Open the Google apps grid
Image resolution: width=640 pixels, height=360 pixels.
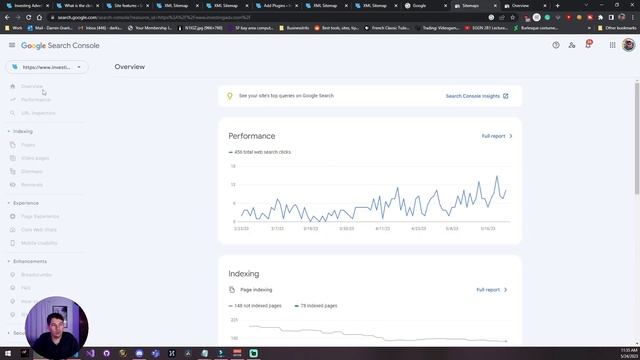click(x=613, y=45)
